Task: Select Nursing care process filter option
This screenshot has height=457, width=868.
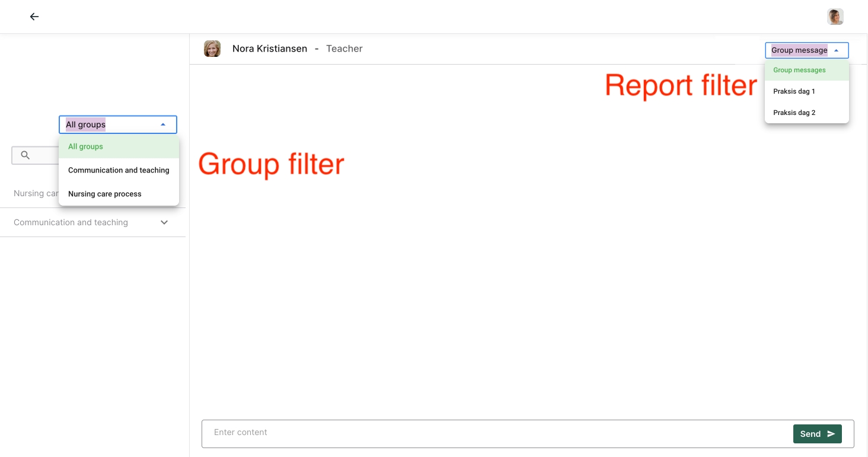Action: pyautogui.click(x=105, y=194)
